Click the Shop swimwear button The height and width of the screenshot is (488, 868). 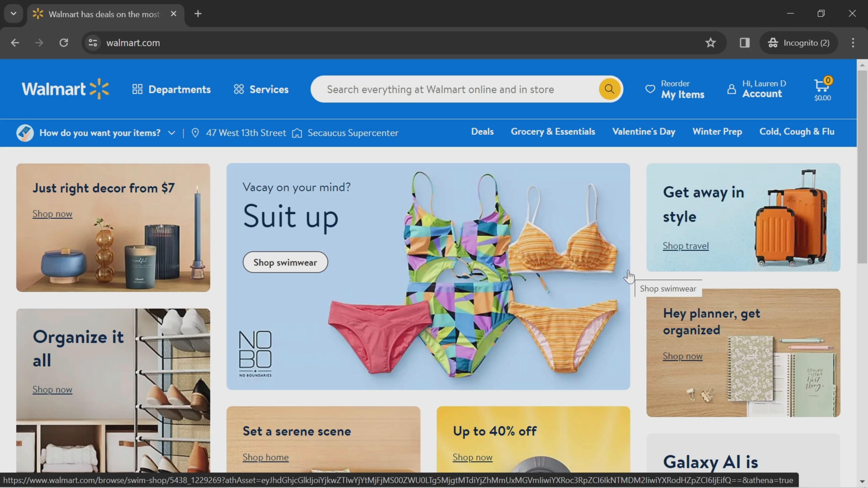click(x=285, y=262)
